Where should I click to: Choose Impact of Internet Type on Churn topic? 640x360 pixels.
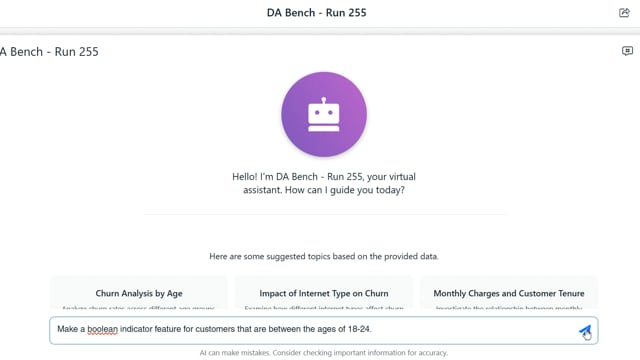(324, 293)
